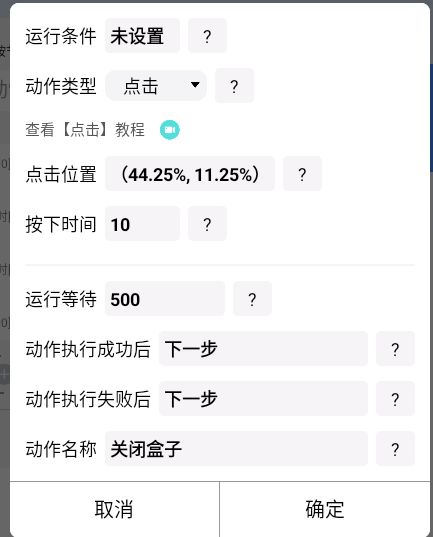Open help for 动作类型
This screenshot has width=433, height=537.
tap(234, 86)
